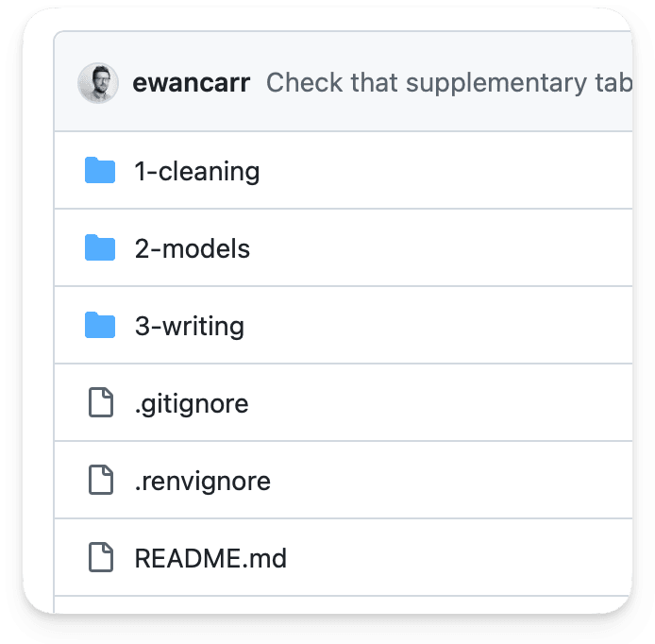Click the ewancarr profile avatar

(x=98, y=83)
